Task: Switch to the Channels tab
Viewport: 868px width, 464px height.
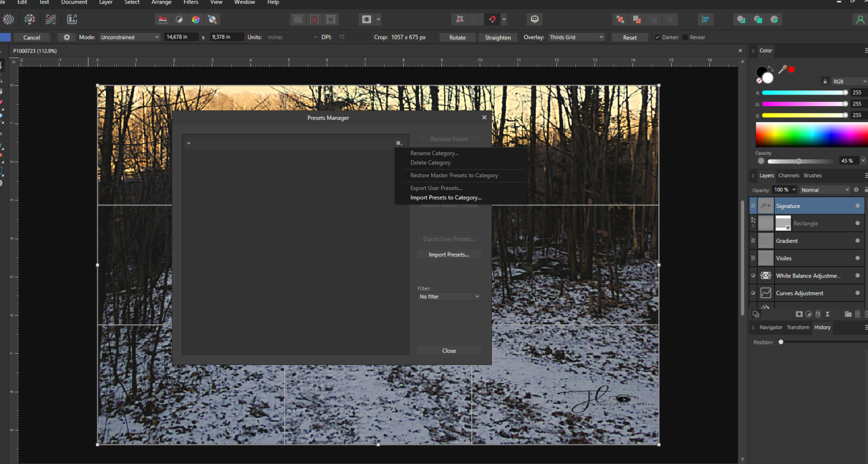Action: (x=790, y=176)
